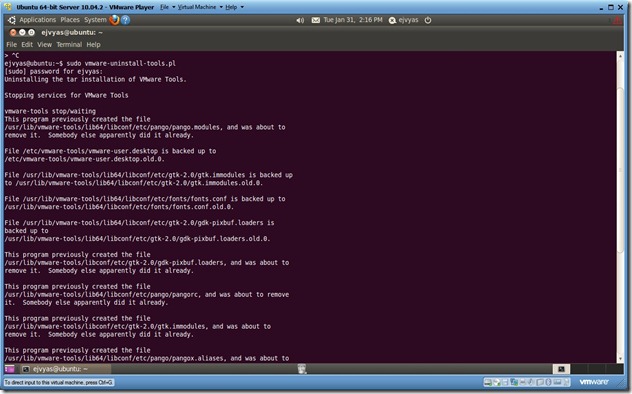This screenshot has height=394, width=632.
Task: Click 'Stopping services for VMware Tools' text
Action: (67, 95)
